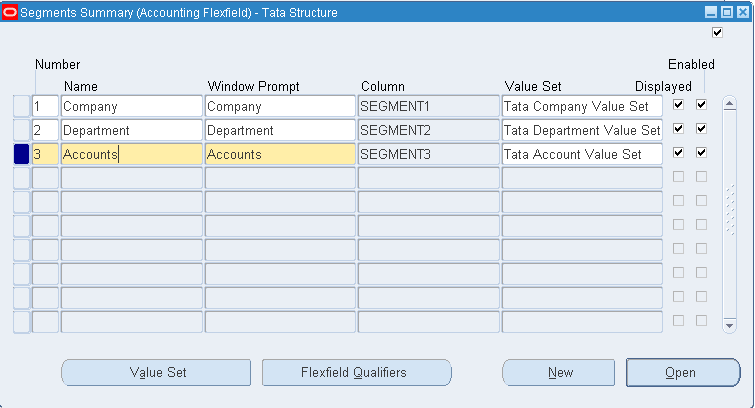Click the New button
The image size is (755, 408).
coord(559,373)
